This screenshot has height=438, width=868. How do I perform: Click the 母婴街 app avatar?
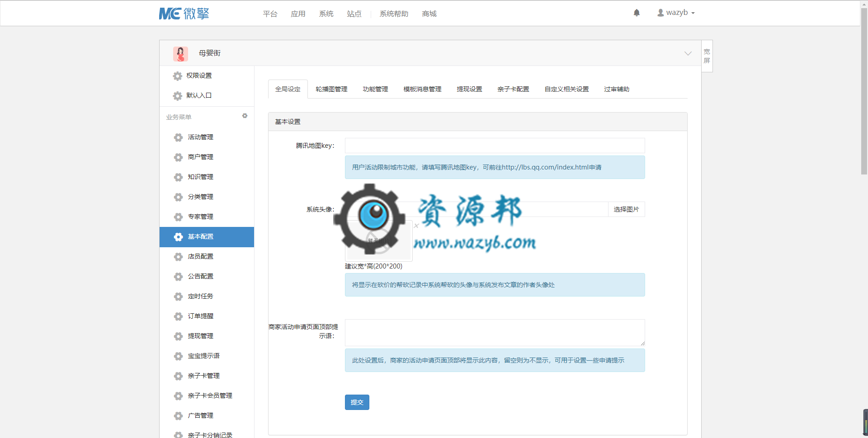coord(180,53)
